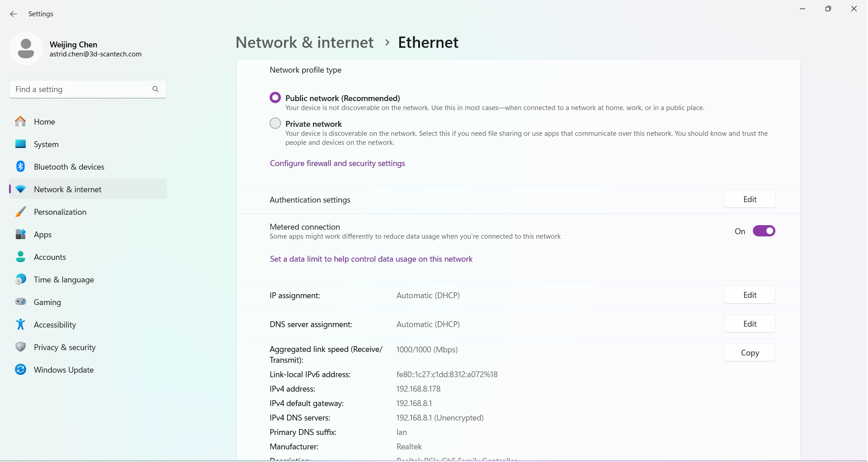Image resolution: width=868 pixels, height=462 pixels.
Task: Open Bluetooth & devices via its icon
Action: point(20,166)
